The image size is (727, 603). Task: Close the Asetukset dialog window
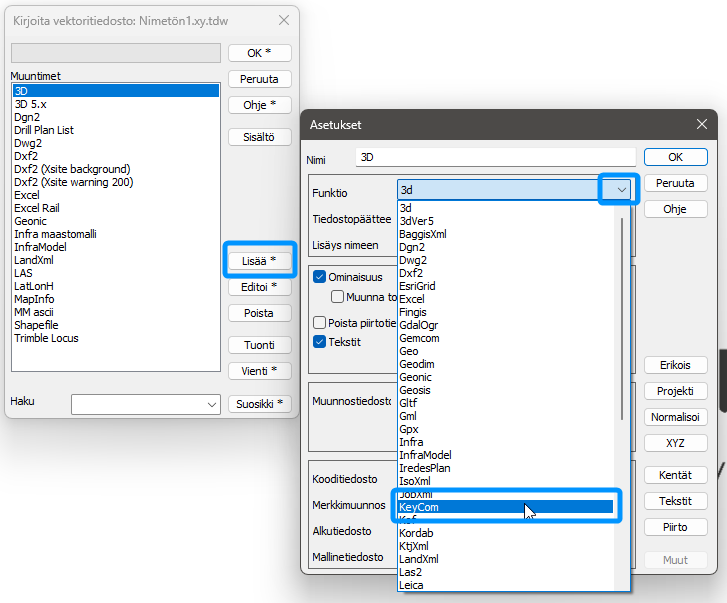click(x=701, y=125)
